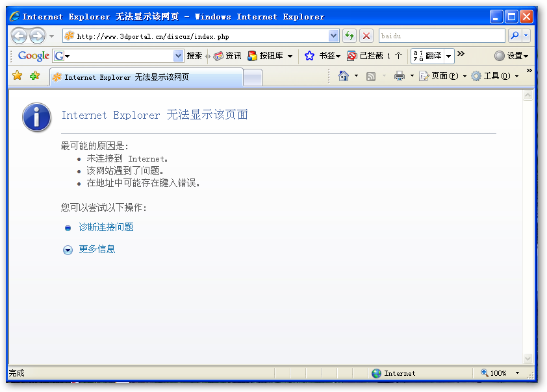Open Favorites Center yellow star
The width and height of the screenshot is (547, 392).
coord(17,75)
